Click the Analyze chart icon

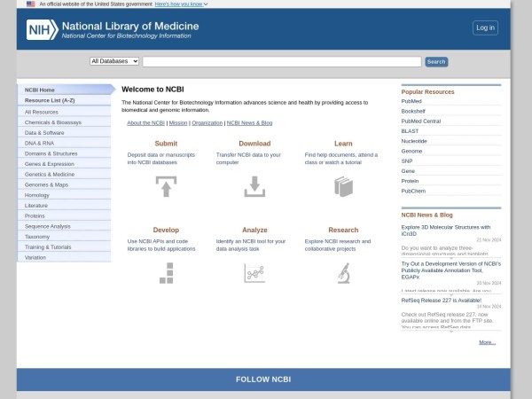254,273
